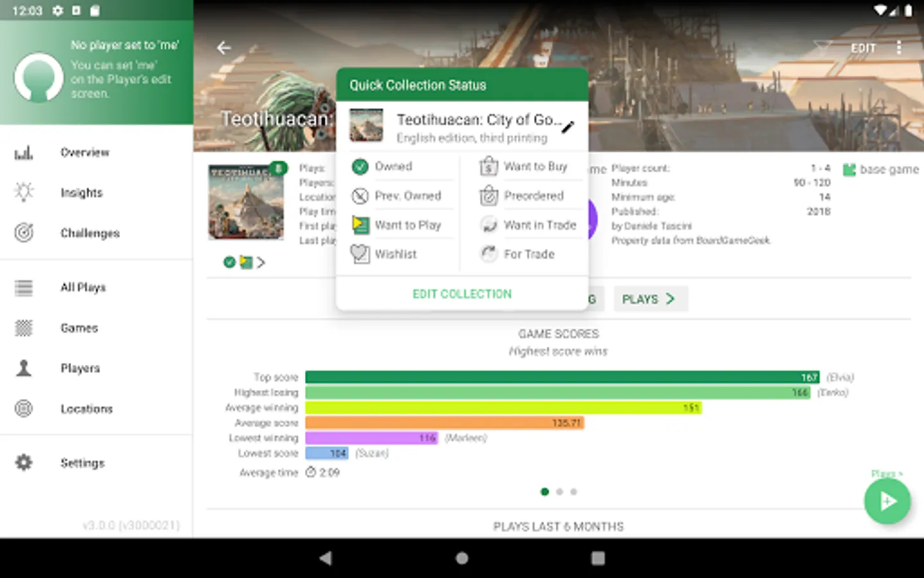Open the Players menu item
The height and width of the screenshot is (578, 924).
click(96, 369)
